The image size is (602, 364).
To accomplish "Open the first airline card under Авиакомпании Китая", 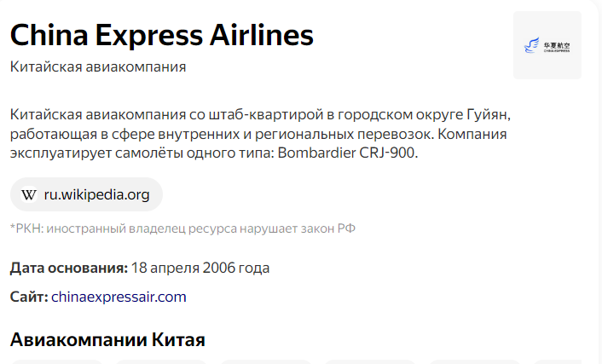I will pyautogui.click(x=57, y=361).
